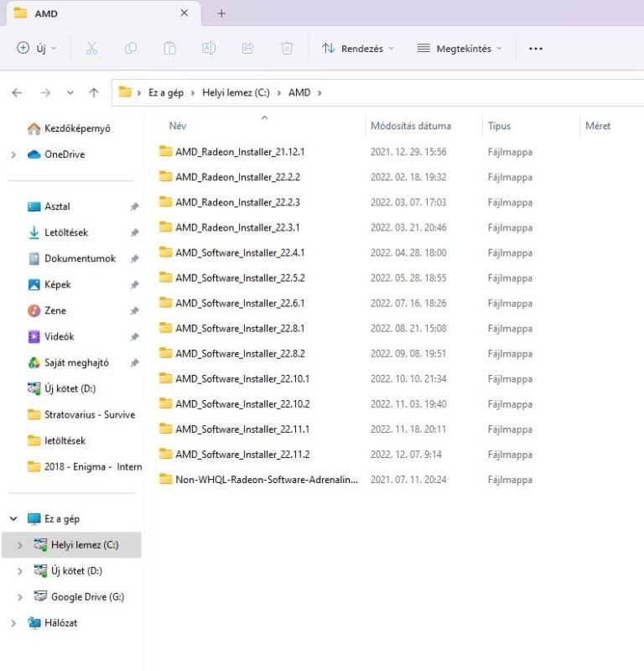
Task: Expand Hálózat tree chevron
Action: [x=13, y=623]
